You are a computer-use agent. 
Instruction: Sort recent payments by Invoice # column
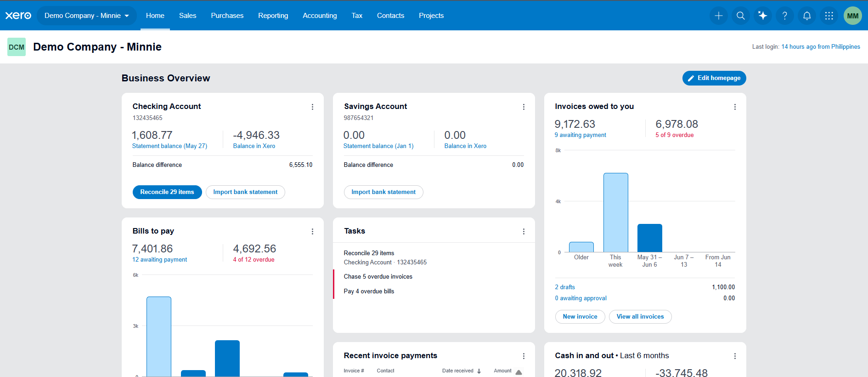click(354, 371)
